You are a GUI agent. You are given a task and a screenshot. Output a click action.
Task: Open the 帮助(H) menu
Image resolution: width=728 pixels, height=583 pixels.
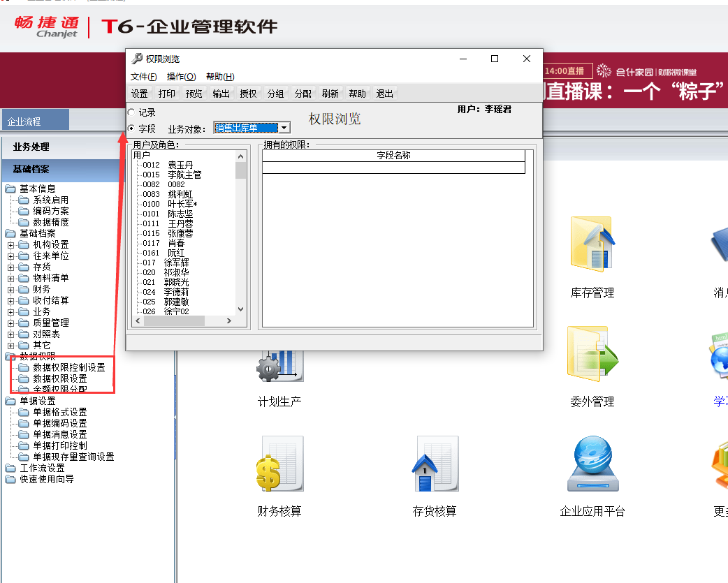click(x=220, y=77)
